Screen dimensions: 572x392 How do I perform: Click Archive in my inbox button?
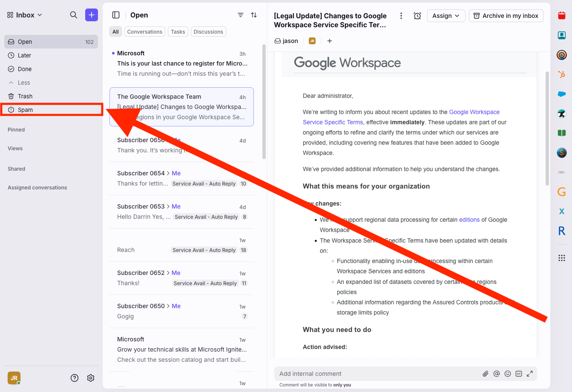coord(506,16)
